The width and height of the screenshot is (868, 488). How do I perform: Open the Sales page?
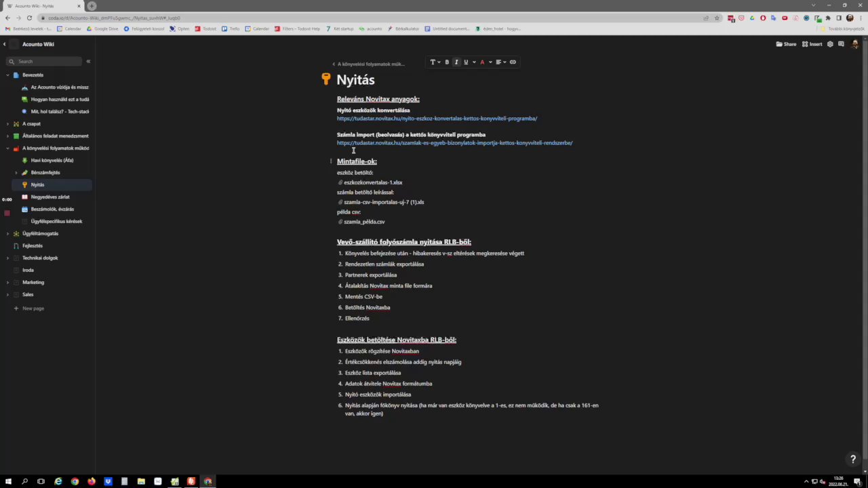pyautogui.click(x=28, y=295)
